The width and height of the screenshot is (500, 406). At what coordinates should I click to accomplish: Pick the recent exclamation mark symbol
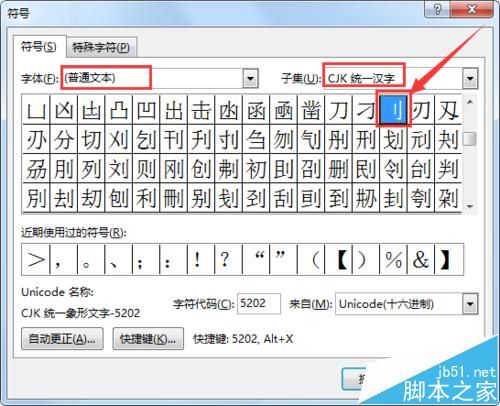[x=201, y=259]
